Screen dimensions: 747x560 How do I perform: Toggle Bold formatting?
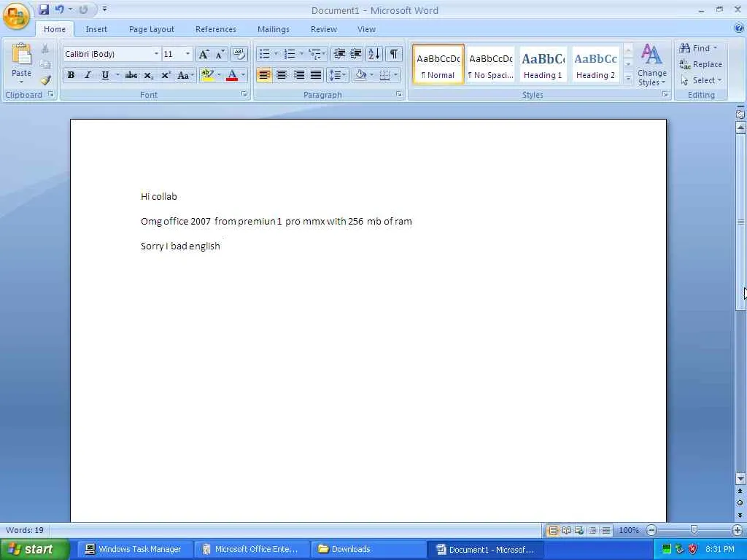pyautogui.click(x=71, y=75)
